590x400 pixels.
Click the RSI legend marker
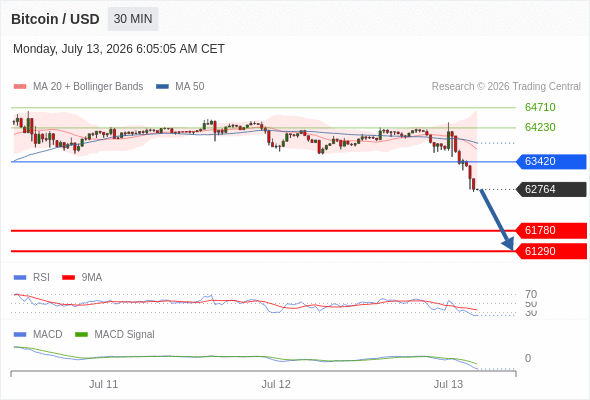point(20,278)
